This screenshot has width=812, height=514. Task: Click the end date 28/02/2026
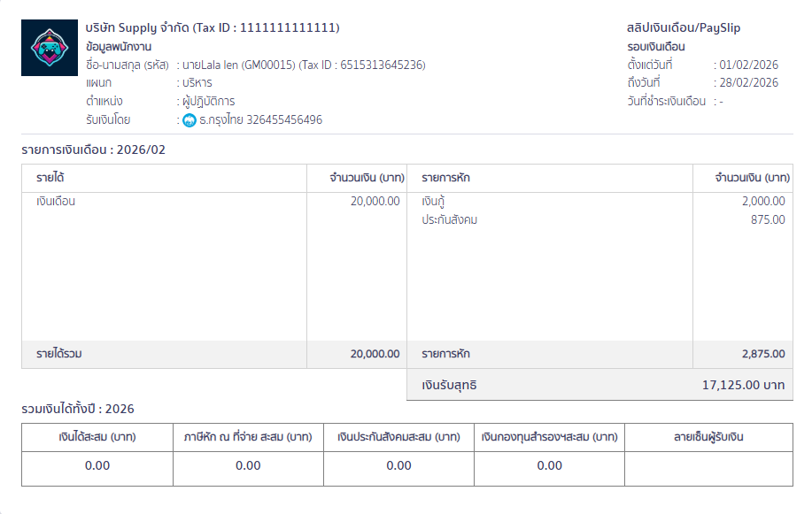[748, 82]
